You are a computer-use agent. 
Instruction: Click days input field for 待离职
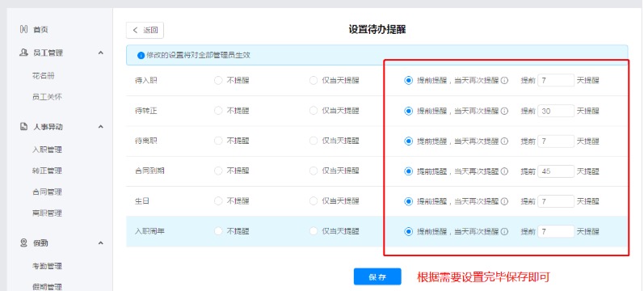click(556, 141)
